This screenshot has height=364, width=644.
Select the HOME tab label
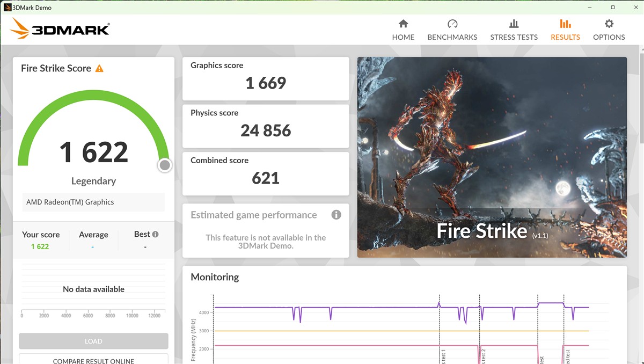(x=403, y=37)
